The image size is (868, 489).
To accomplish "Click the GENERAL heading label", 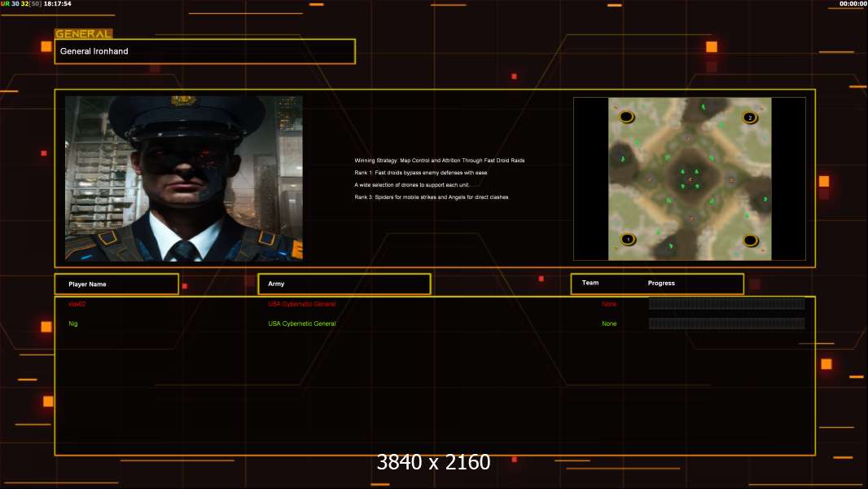I will point(84,33).
